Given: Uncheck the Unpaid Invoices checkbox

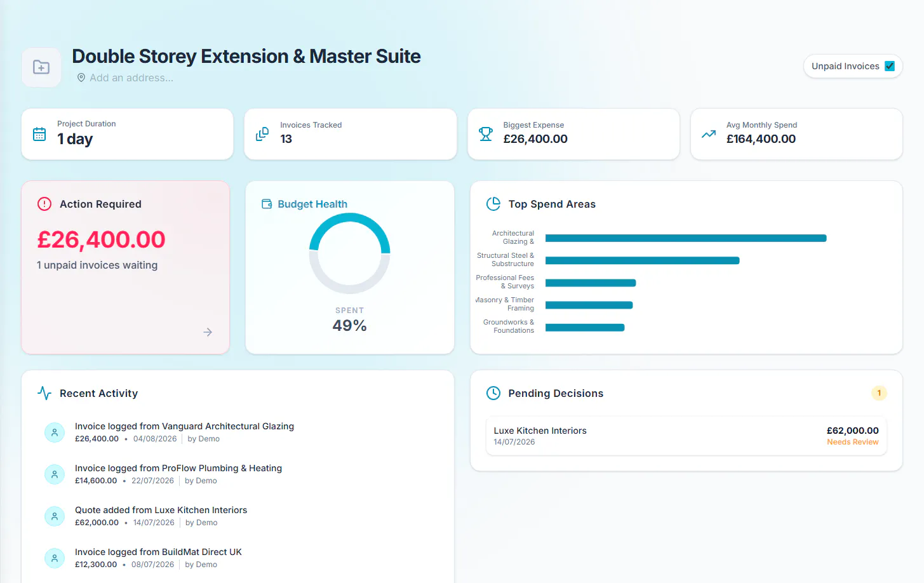Looking at the screenshot, I should [x=890, y=66].
